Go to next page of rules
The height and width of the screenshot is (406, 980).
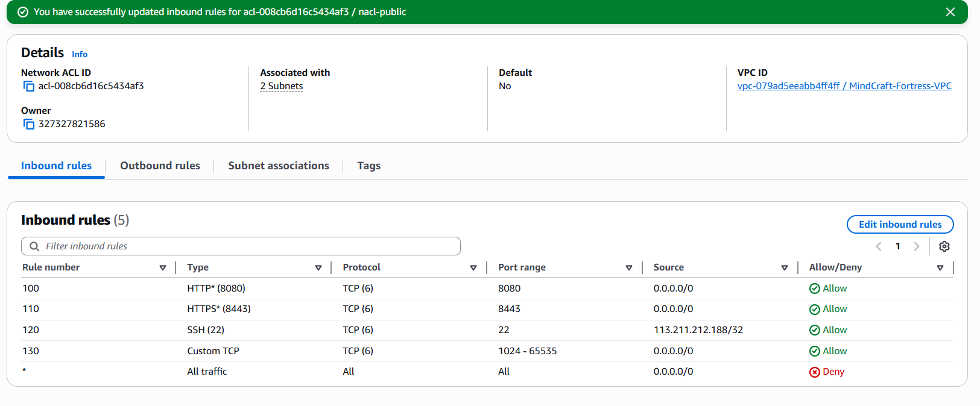pos(917,246)
